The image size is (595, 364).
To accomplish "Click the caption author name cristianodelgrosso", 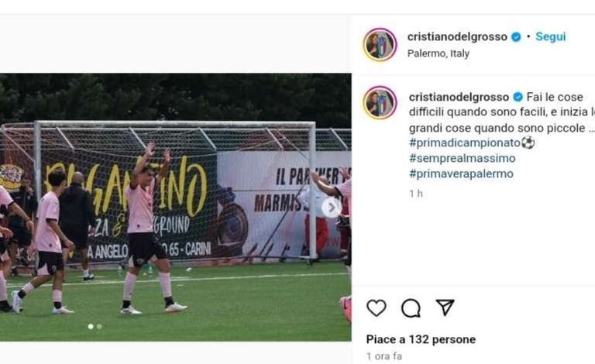I will pos(459,97).
